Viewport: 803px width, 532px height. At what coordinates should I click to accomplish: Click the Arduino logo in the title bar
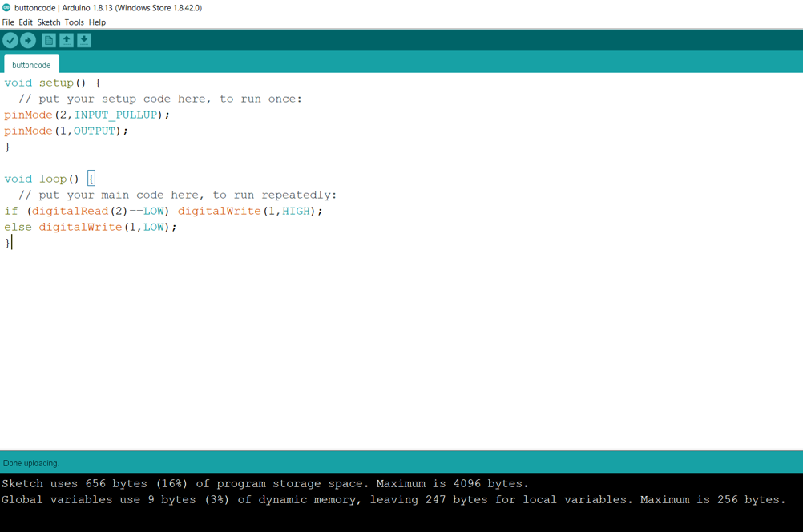point(6,8)
